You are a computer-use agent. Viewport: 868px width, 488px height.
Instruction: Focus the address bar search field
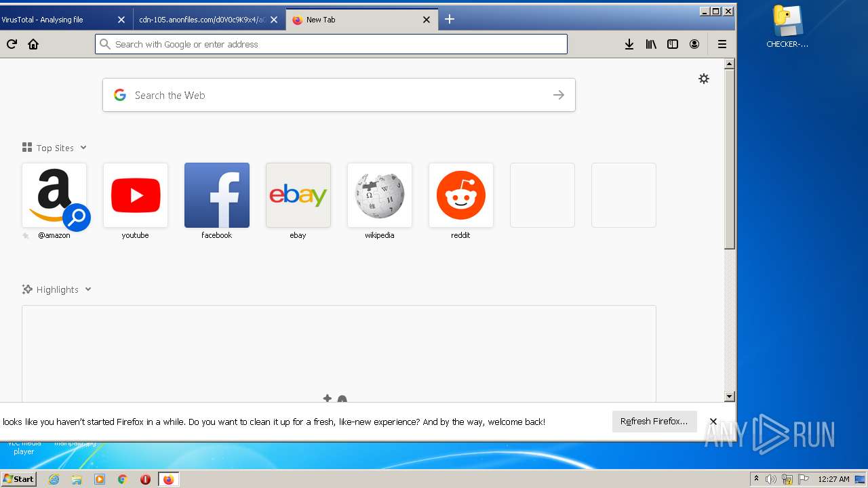tap(331, 44)
